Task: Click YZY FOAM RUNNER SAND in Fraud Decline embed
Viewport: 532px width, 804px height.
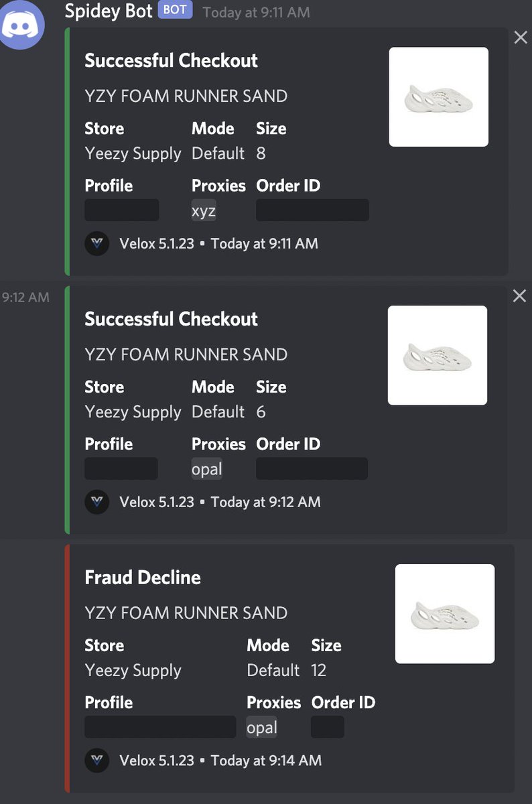Action: pos(186,613)
